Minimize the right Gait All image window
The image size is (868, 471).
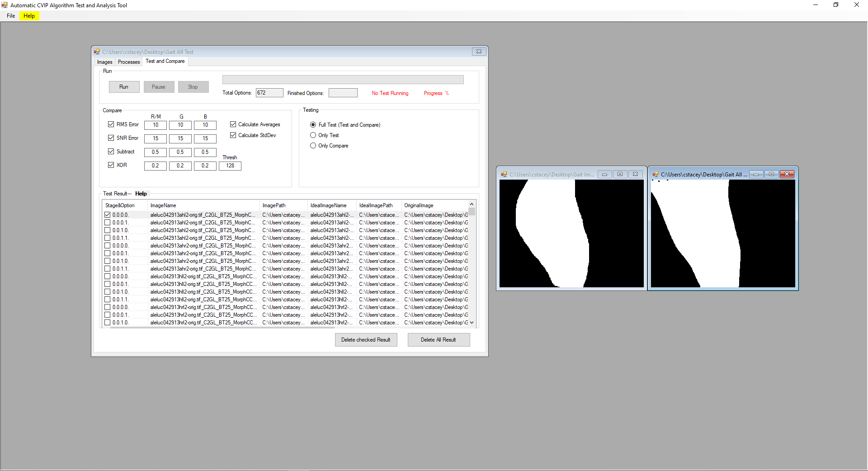coord(756,174)
